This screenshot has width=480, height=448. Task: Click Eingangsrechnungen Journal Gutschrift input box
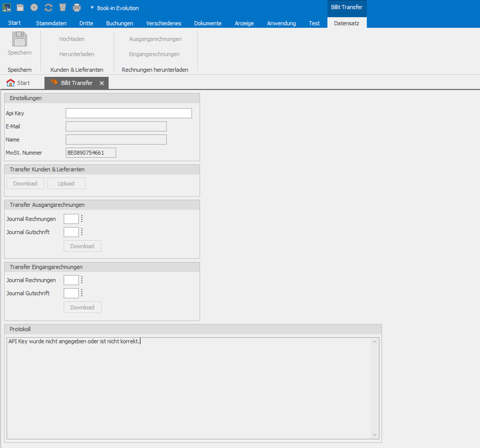click(x=71, y=293)
